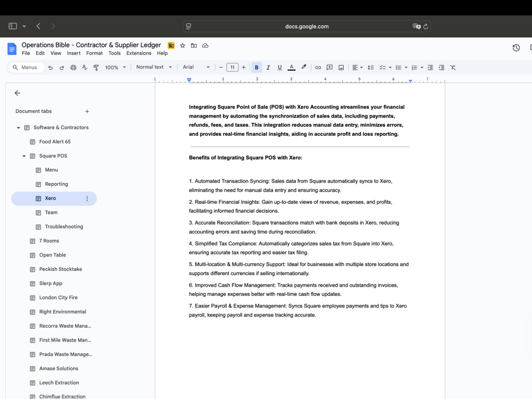This screenshot has width=532, height=399.
Task: Add a comment using toolbar icon
Action: 329,68
